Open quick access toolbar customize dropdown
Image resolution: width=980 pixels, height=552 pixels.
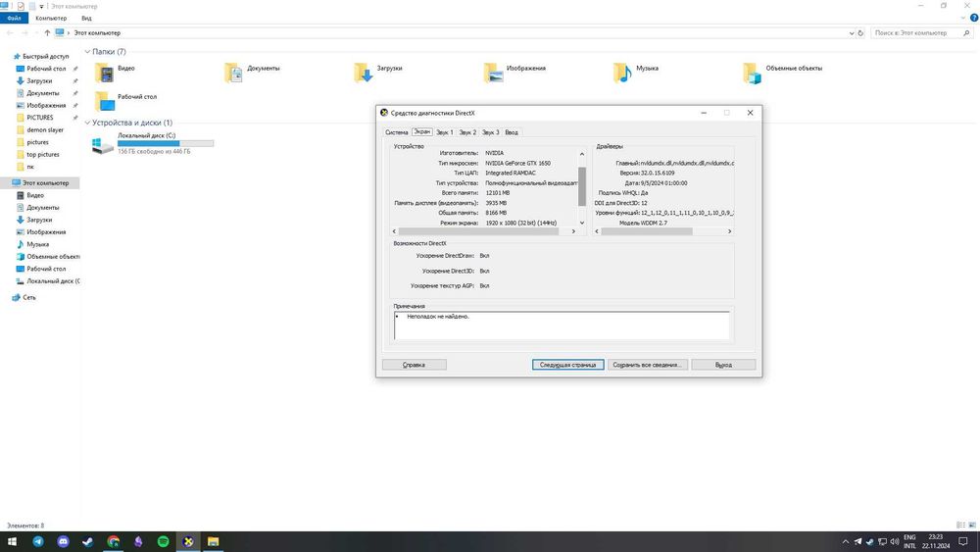click(x=41, y=6)
